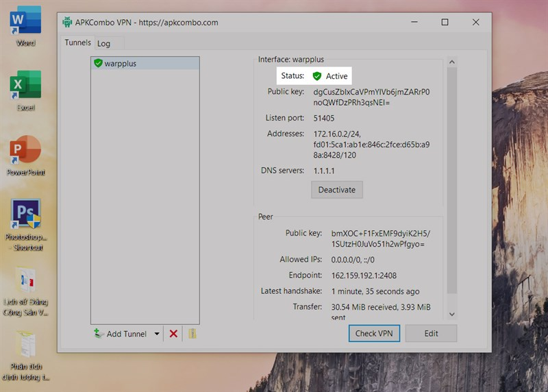Switch to the Tunnels tab
548x392 pixels.
coord(77,42)
